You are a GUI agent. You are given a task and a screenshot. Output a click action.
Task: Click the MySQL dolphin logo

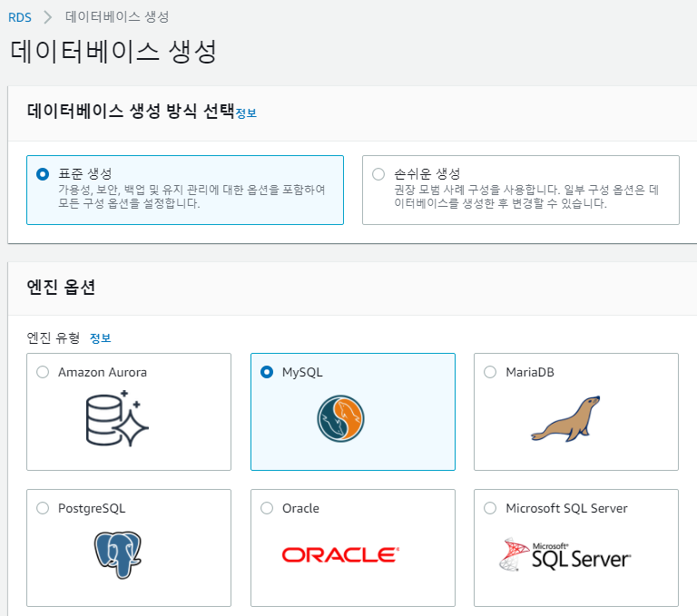[340, 418]
